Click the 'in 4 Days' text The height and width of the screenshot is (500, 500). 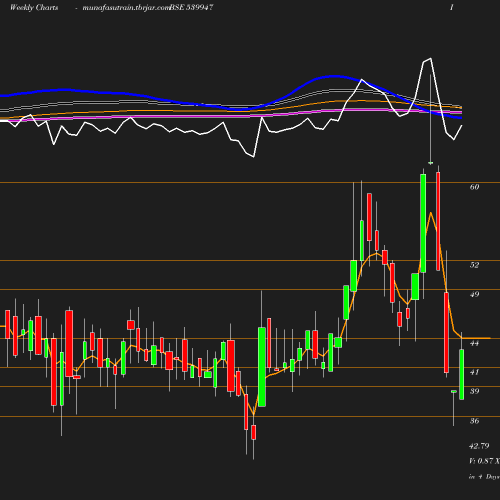coord(484,477)
